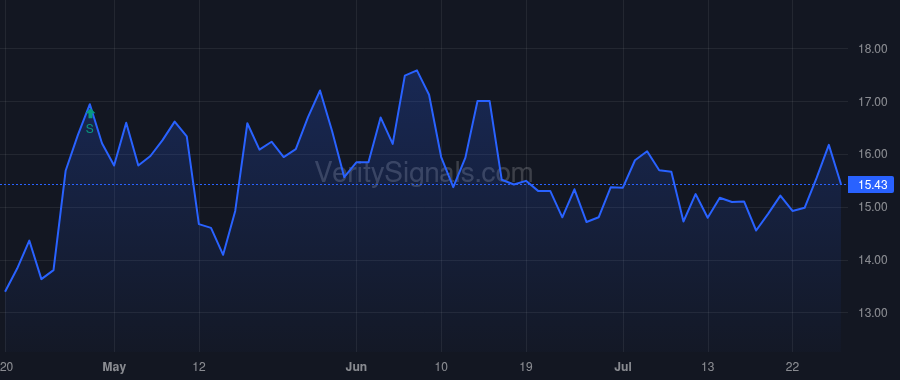Click the 19 date axis label
The width and height of the screenshot is (900, 380).
tap(526, 367)
